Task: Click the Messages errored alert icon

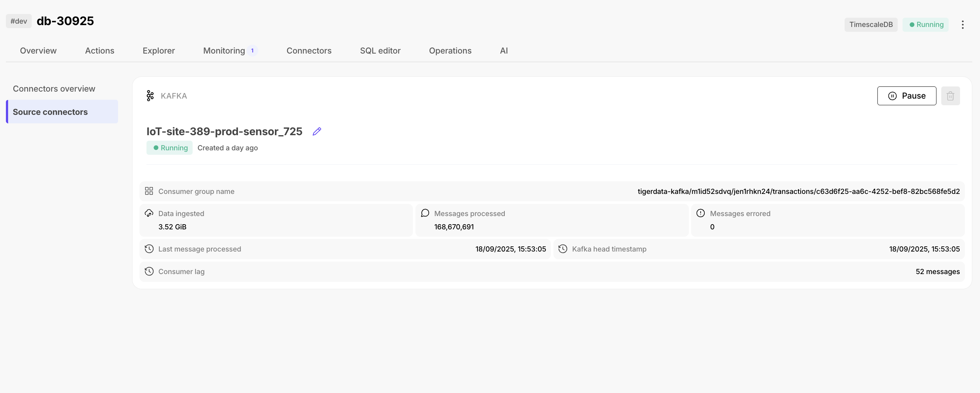Action: click(x=700, y=213)
